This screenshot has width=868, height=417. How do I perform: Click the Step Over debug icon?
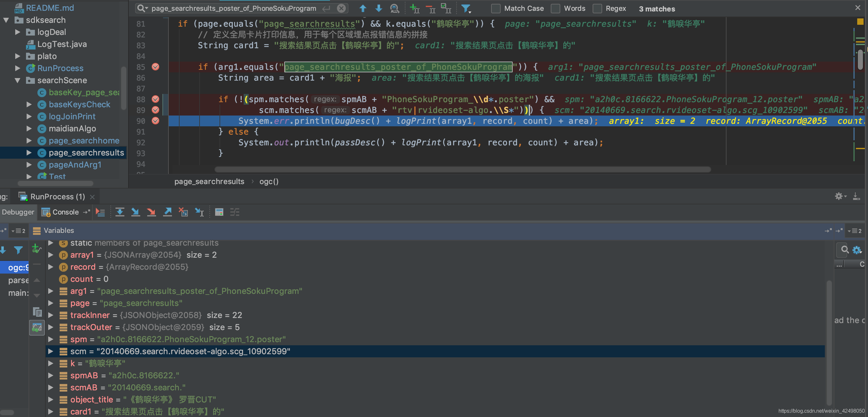[120, 212]
